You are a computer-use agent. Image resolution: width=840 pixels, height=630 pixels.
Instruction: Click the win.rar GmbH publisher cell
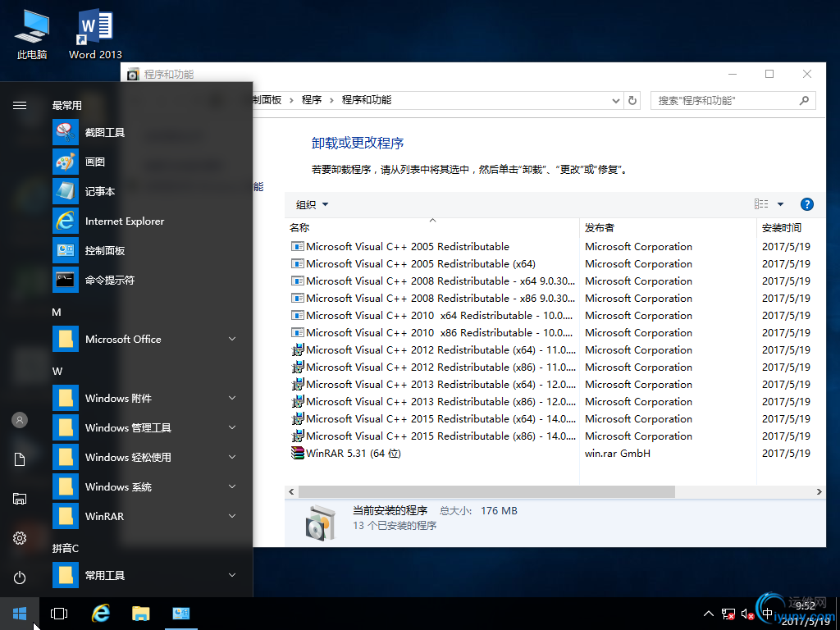[617, 453]
